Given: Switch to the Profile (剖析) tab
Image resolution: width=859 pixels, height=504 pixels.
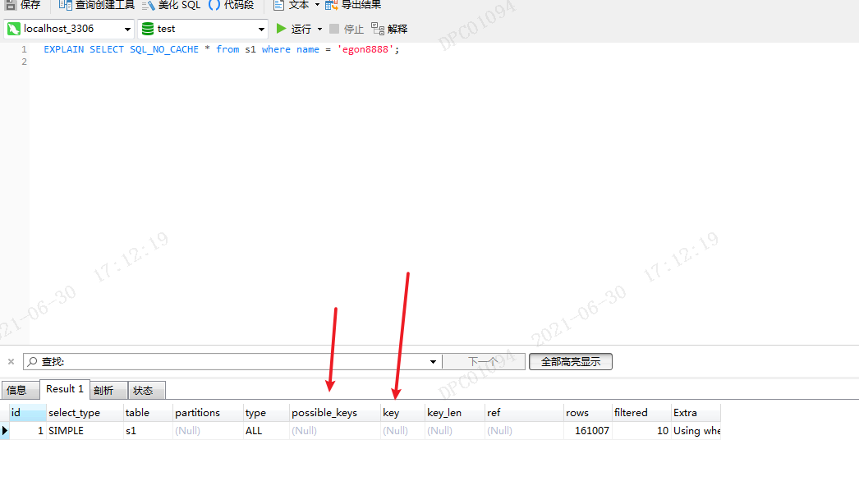Looking at the screenshot, I should pos(108,390).
